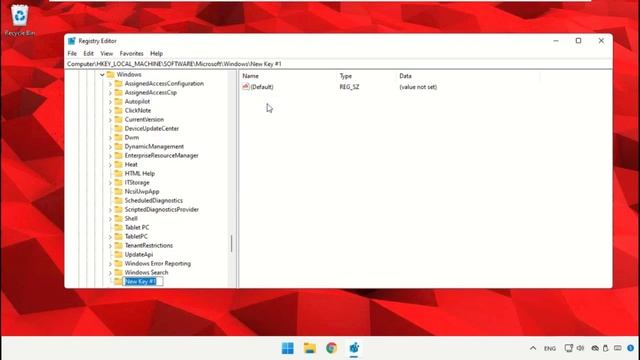Open the Edit menu
The width and height of the screenshot is (640, 360).
click(x=89, y=53)
